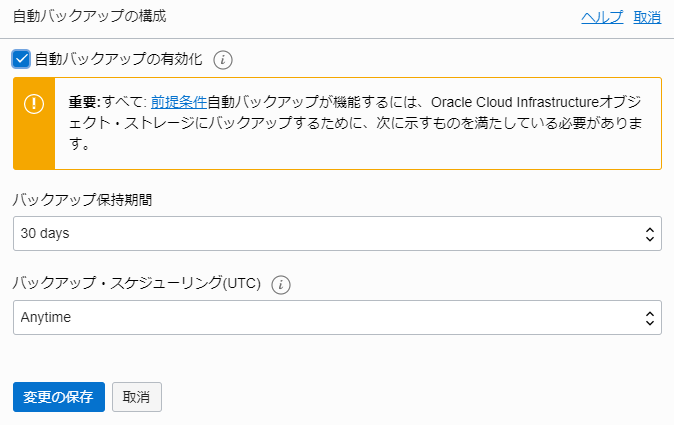
Task: Click info icon next to バックアップ・スケジューリング(UTC)
Action: 281,284
